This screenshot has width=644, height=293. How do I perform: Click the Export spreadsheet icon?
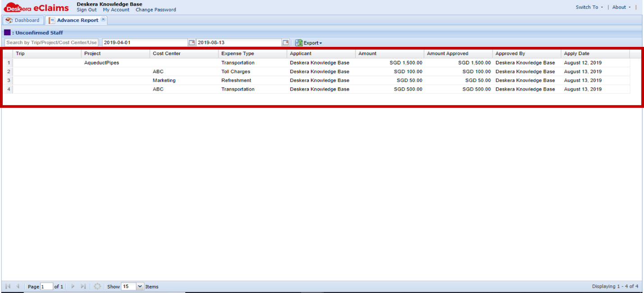tap(299, 43)
